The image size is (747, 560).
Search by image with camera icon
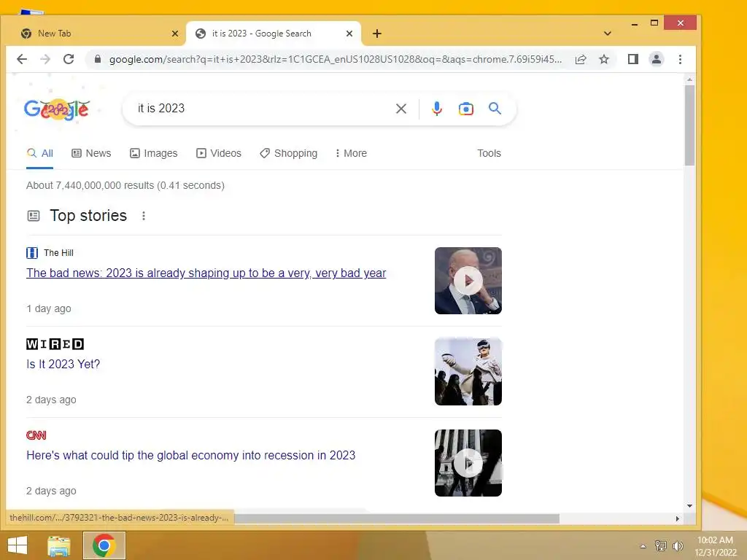point(466,109)
